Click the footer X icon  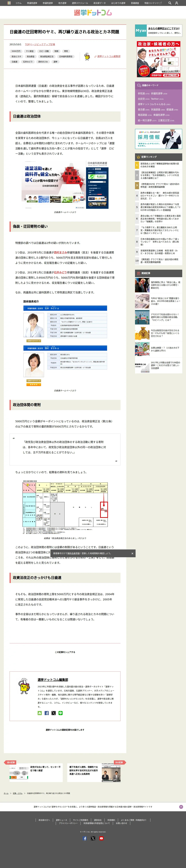pos(93,838)
